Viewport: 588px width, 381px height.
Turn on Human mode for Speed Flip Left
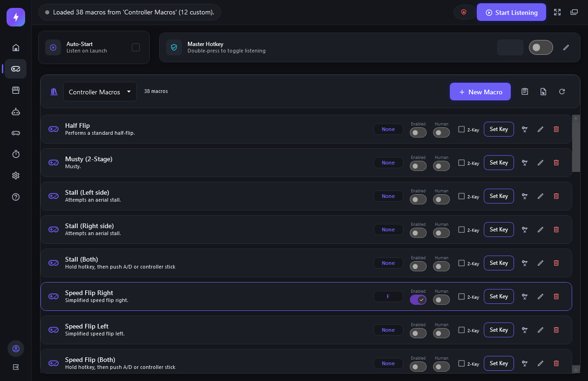click(x=441, y=334)
